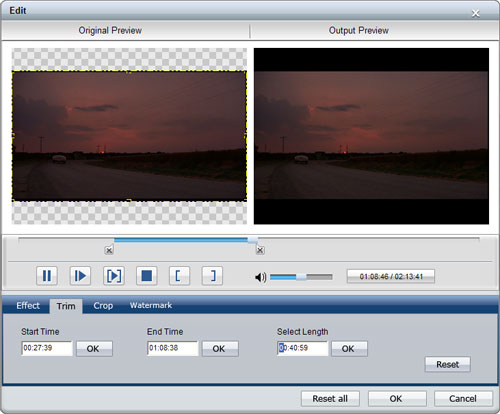Mute audio via speaker icon
500x414 pixels.
tap(260, 277)
